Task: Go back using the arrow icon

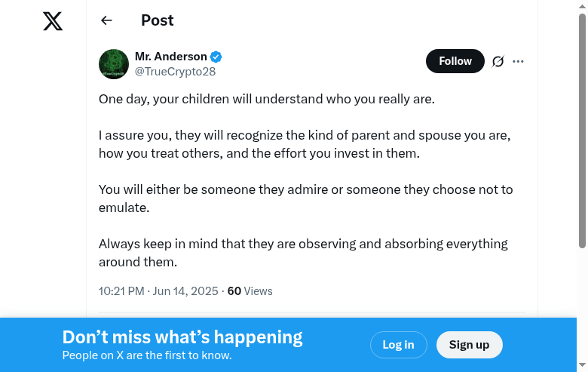Action: [x=106, y=21]
